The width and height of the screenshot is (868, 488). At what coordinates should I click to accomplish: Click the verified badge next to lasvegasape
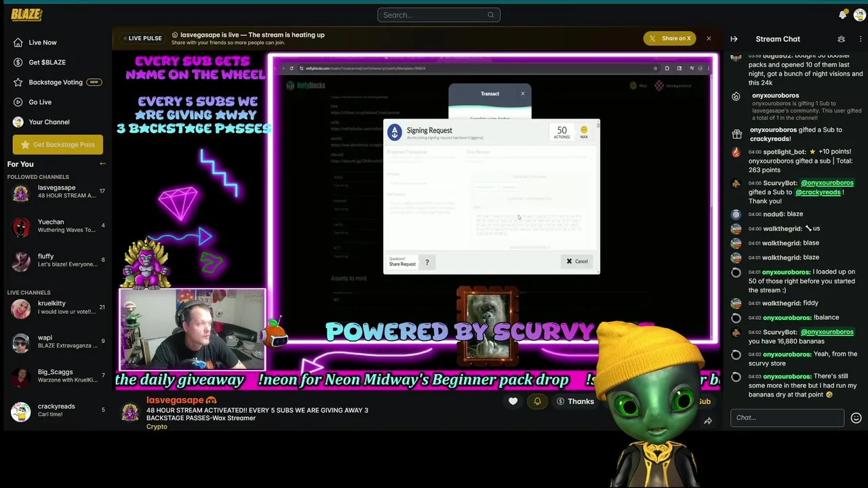point(211,401)
